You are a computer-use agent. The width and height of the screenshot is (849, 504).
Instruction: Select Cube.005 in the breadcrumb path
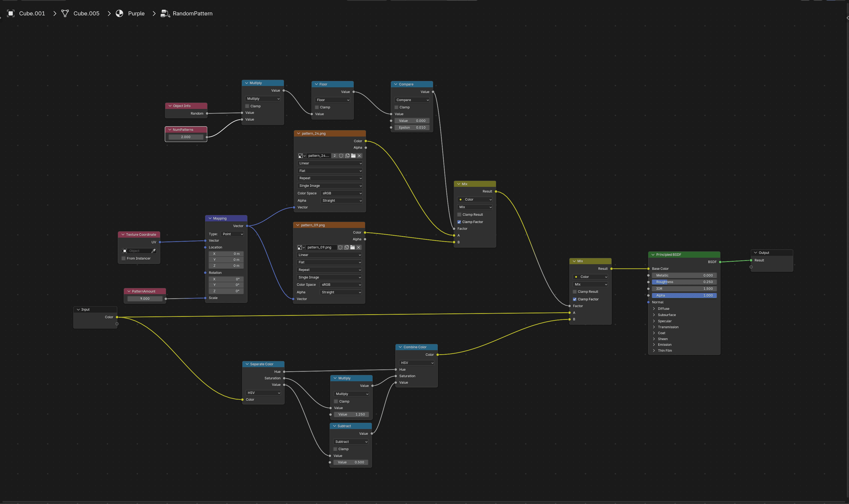(86, 14)
